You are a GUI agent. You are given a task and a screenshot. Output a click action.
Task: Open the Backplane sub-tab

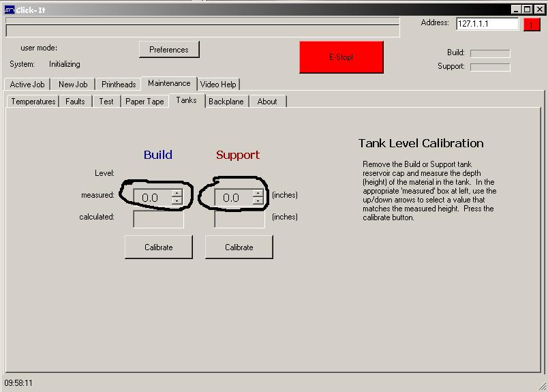(x=226, y=102)
